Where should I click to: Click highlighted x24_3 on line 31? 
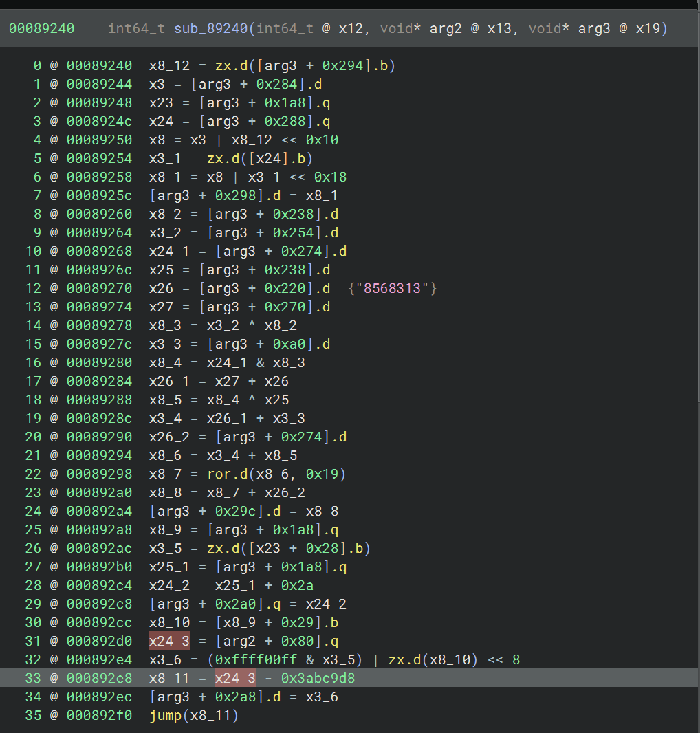click(169, 642)
